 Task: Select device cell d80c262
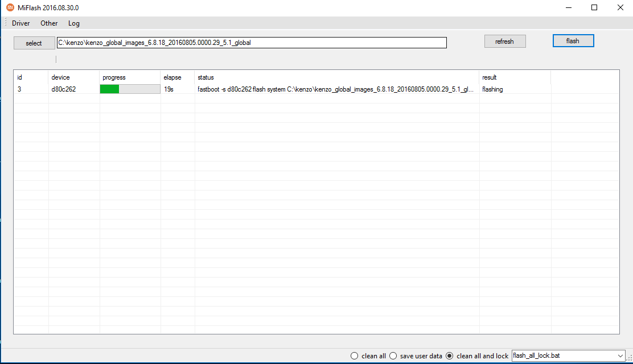63,89
